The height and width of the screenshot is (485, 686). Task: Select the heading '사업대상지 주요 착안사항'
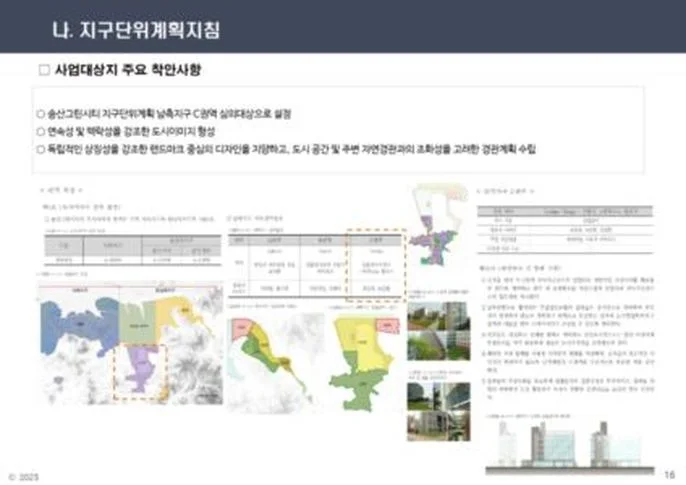click(x=128, y=70)
